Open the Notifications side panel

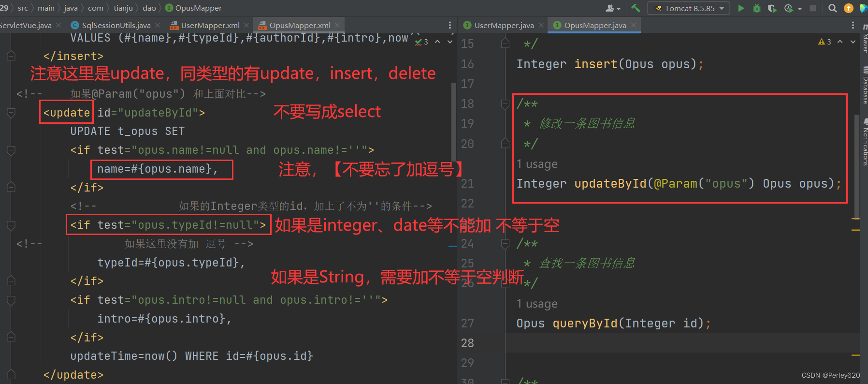865,143
